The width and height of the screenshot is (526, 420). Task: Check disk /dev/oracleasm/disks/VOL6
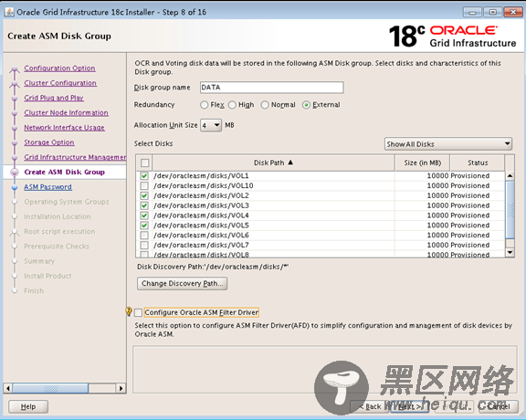(144, 236)
